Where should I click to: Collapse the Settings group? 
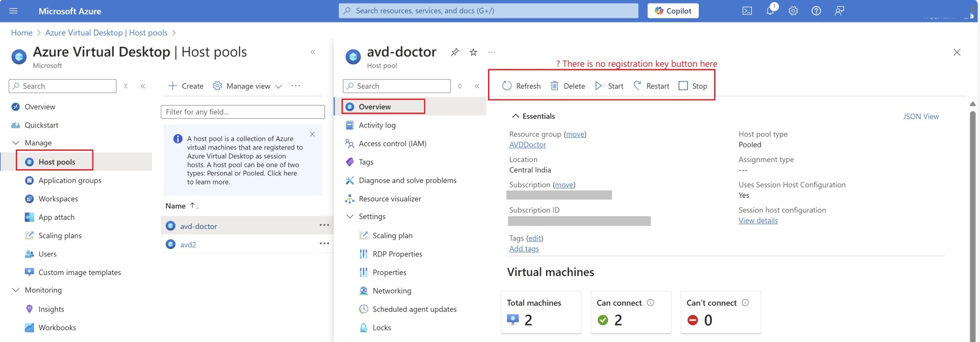pyautogui.click(x=350, y=217)
